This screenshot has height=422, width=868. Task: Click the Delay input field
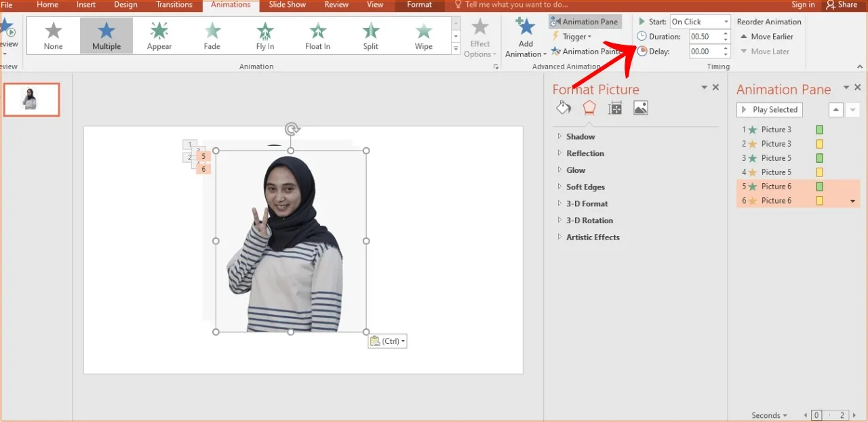click(x=705, y=52)
